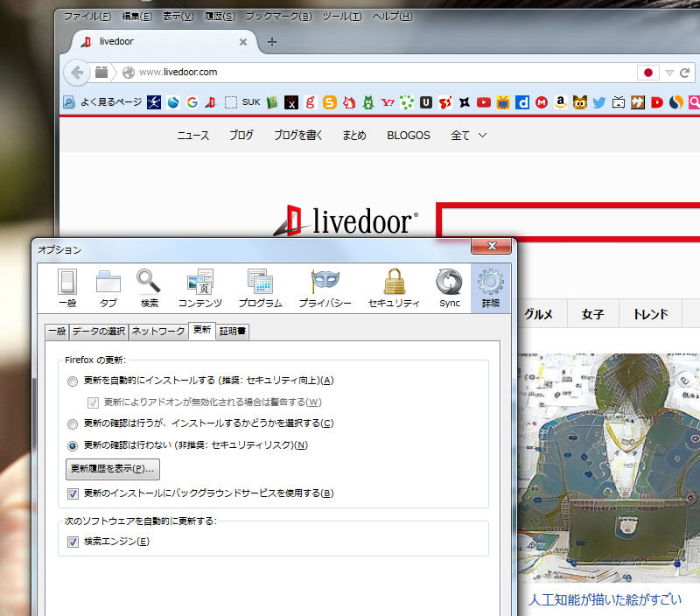
Task: Expand the address bar history dropdown arrow
Action: tap(669, 73)
